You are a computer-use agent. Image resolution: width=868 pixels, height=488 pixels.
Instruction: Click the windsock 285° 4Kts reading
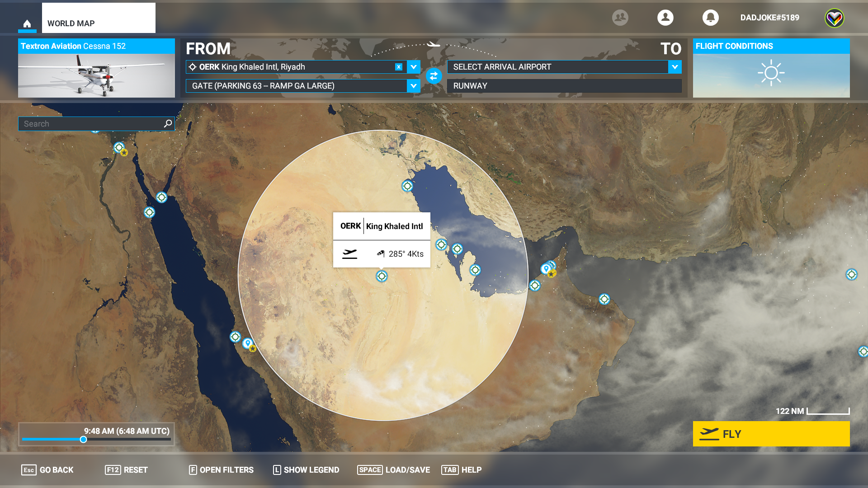400,254
